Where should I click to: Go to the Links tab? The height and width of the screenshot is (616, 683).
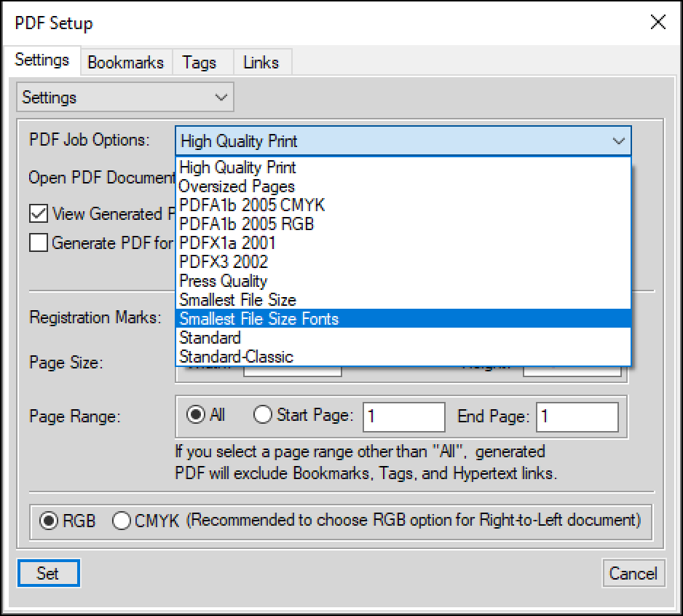(x=261, y=63)
